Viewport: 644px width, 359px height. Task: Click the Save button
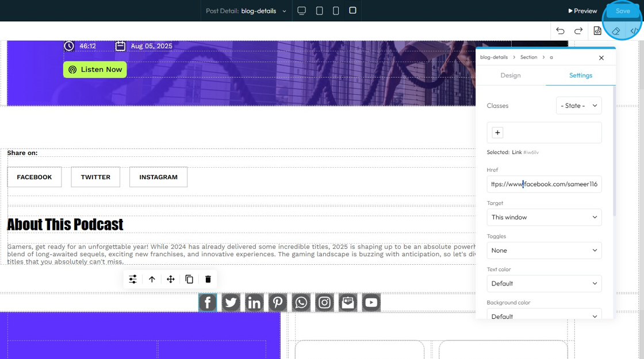(623, 11)
